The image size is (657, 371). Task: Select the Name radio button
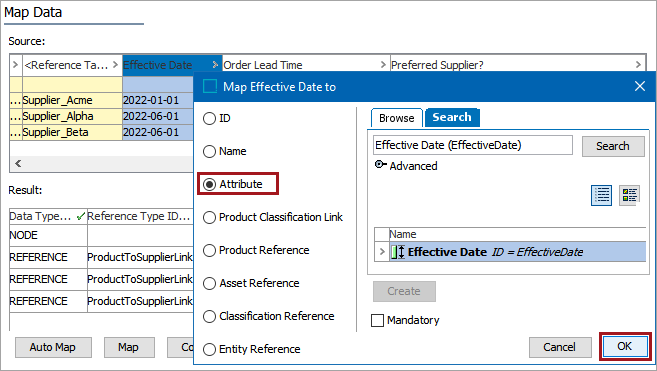point(209,151)
